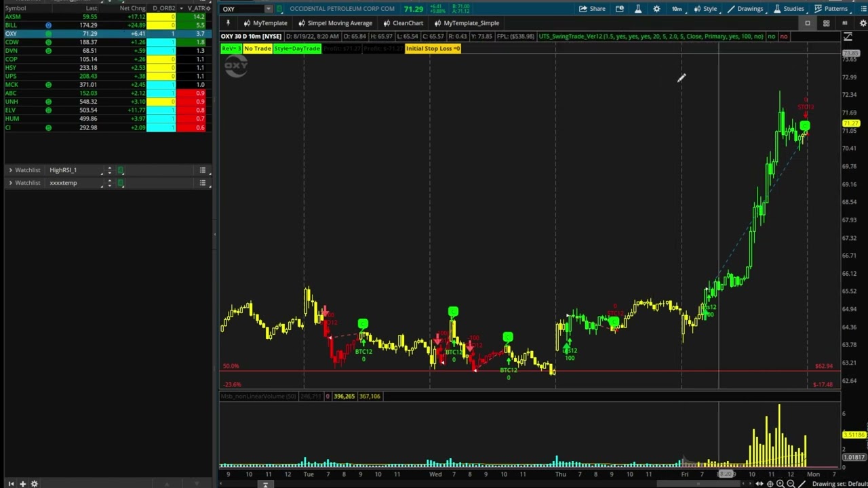
Task: Apply the CleanChart style
Action: (x=403, y=23)
